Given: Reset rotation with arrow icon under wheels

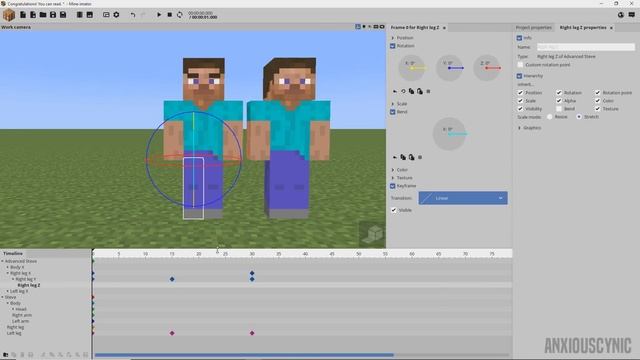Looking at the screenshot, I should (395, 91).
